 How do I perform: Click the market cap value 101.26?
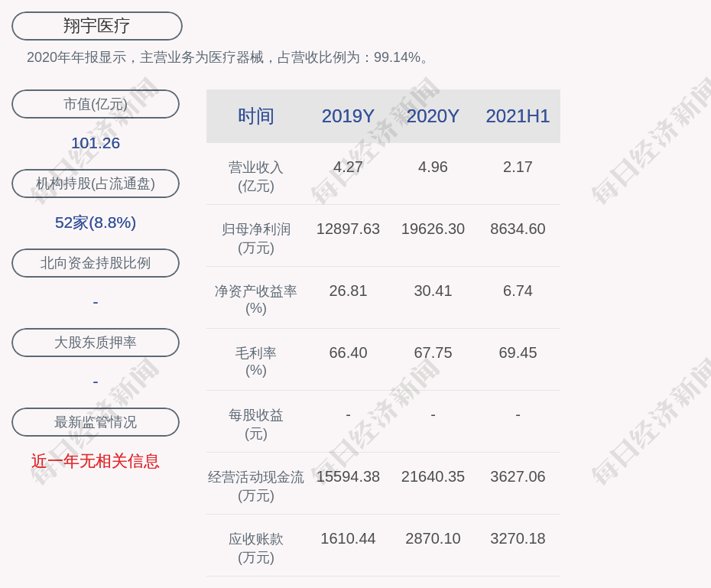click(96, 143)
